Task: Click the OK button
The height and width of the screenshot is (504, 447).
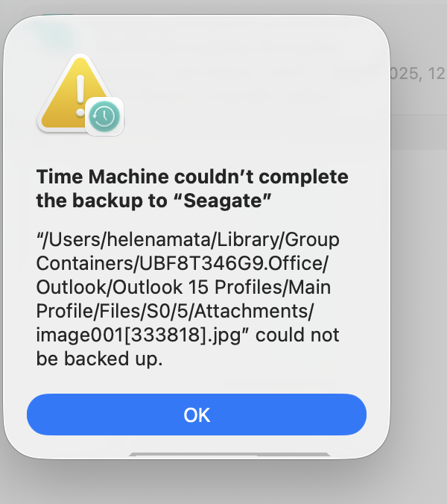Action: click(197, 415)
